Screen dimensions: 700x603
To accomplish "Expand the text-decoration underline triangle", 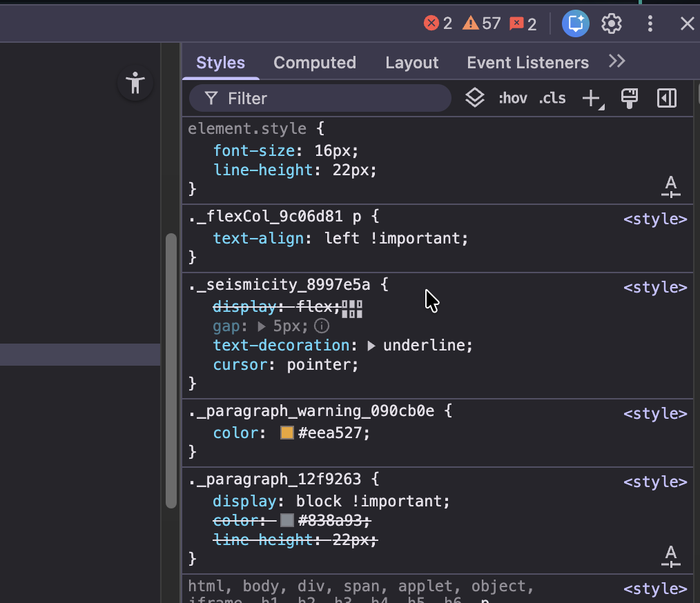I will click(371, 346).
